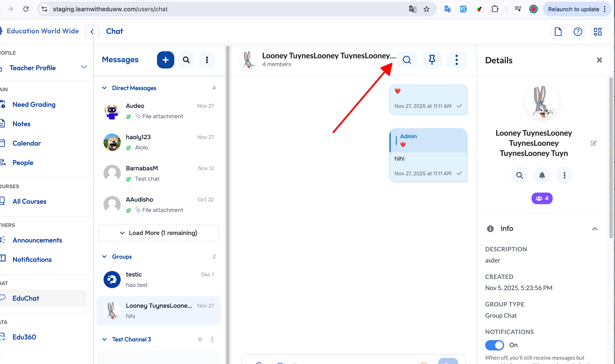Viewport: 615px width, 364px height.
Task: Expand the Teacher Profile dropdown
Action: click(x=84, y=67)
